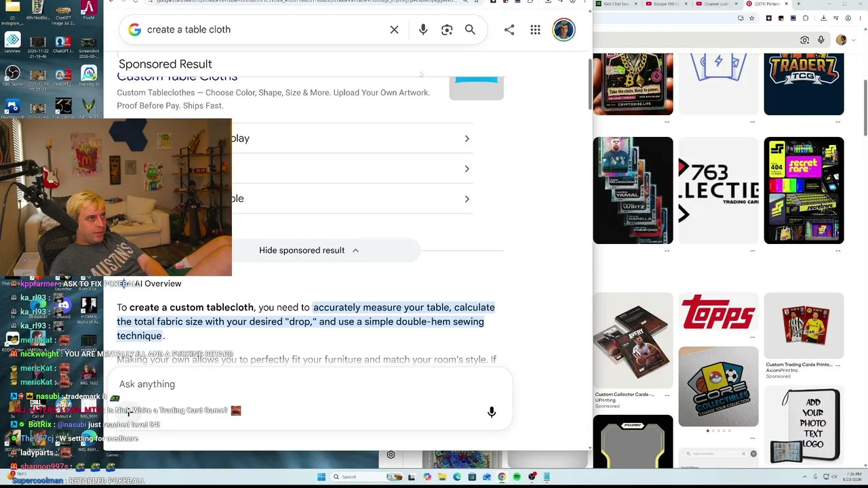
Task: Open more options for Traderz TCG pin
Action: pyautogui.click(x=837, y=122)
